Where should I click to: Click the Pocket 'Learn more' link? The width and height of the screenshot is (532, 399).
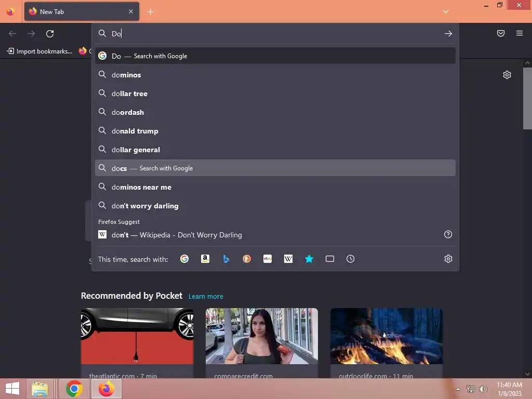(206, 296)
